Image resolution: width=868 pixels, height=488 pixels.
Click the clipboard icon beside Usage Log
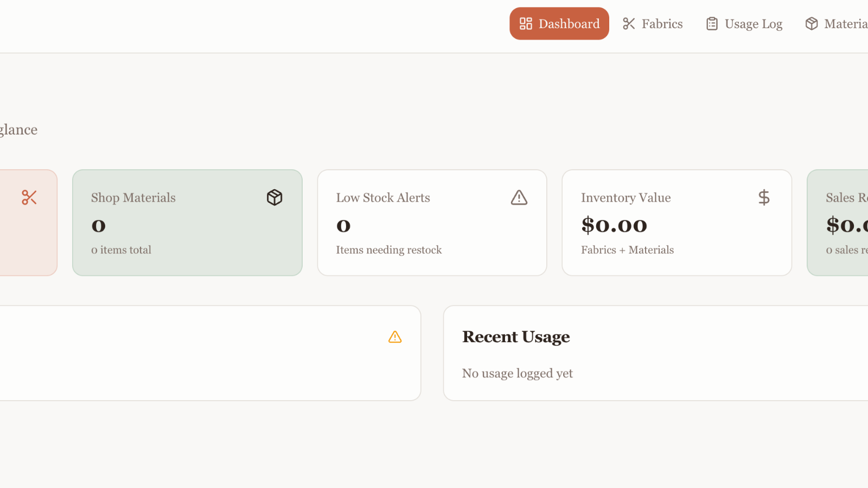click(712, 24)
